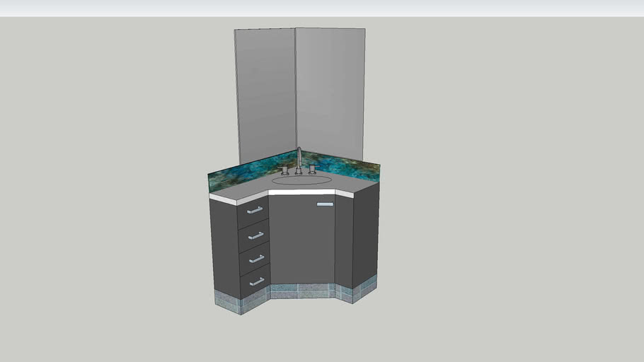
Task: Select the tall faucet spout
Action: pos(299,158)
